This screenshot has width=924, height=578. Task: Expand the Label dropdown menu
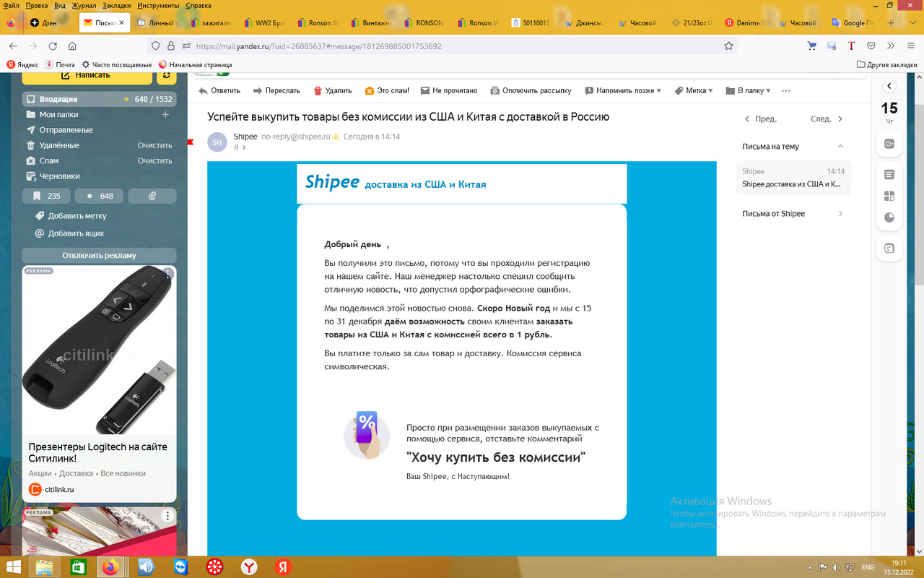(694, 91)
